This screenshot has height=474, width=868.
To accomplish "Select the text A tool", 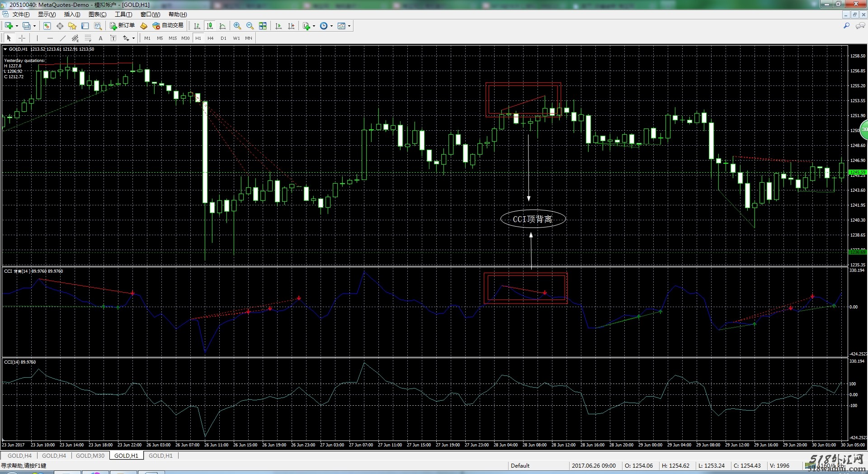I will click(100, 38).
